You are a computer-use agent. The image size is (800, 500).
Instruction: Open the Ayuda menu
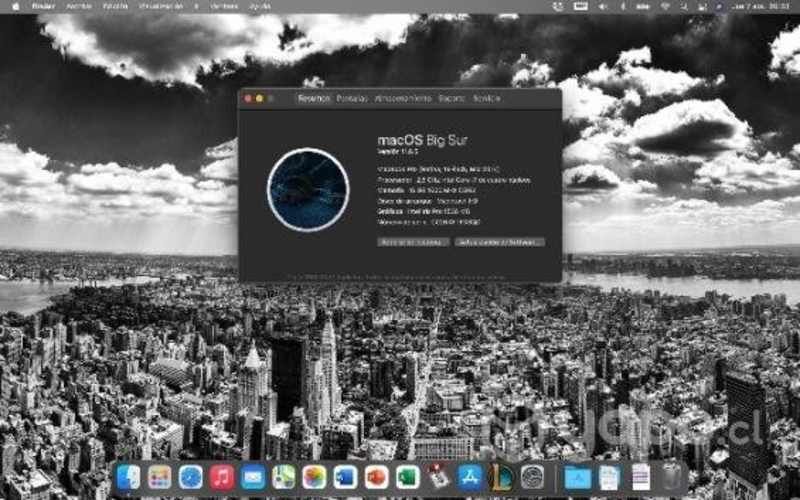tap(260, 6)
